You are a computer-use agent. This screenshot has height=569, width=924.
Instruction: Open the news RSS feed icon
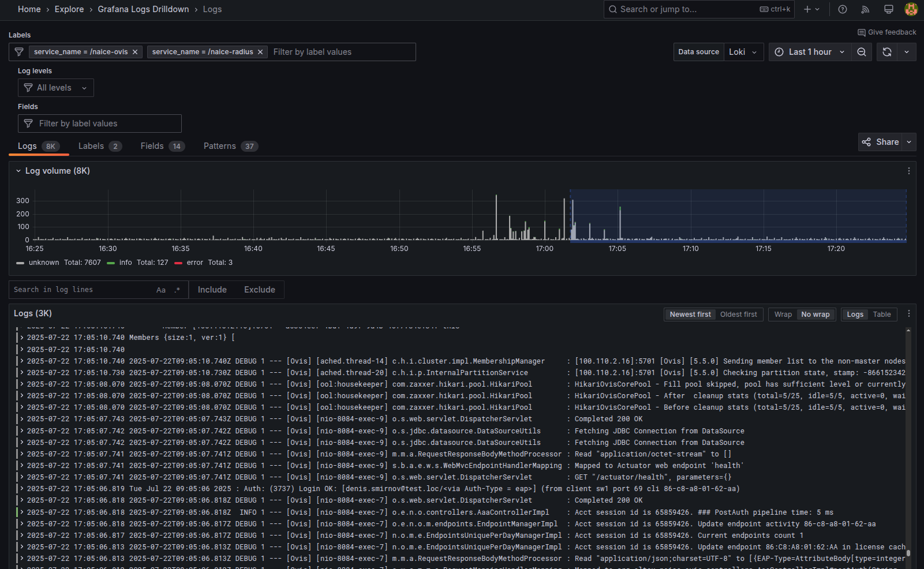(865, 9)
